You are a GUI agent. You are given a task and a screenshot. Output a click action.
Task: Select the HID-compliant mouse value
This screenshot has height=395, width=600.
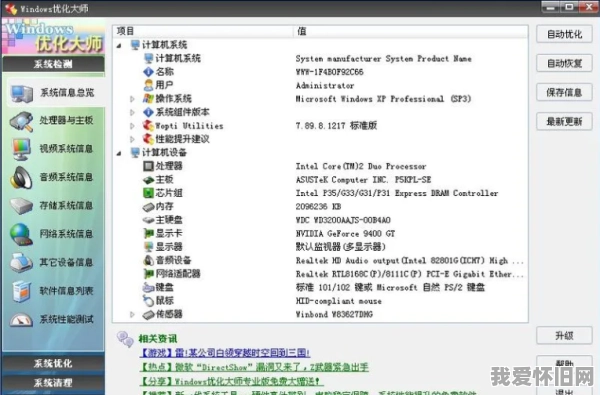tap(338, 301)
